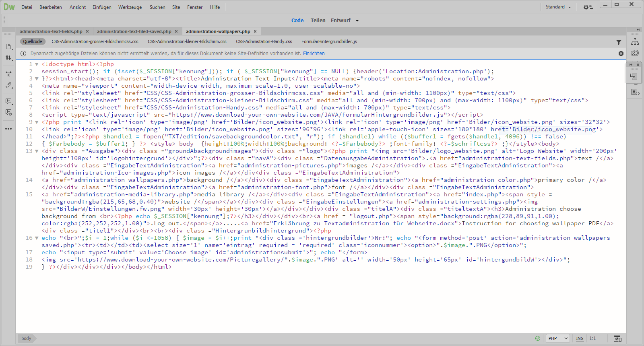The height and width of the screenshot is (346, 644).
Task: Click line number 8 in the gutter
Action: coord(31,115)
